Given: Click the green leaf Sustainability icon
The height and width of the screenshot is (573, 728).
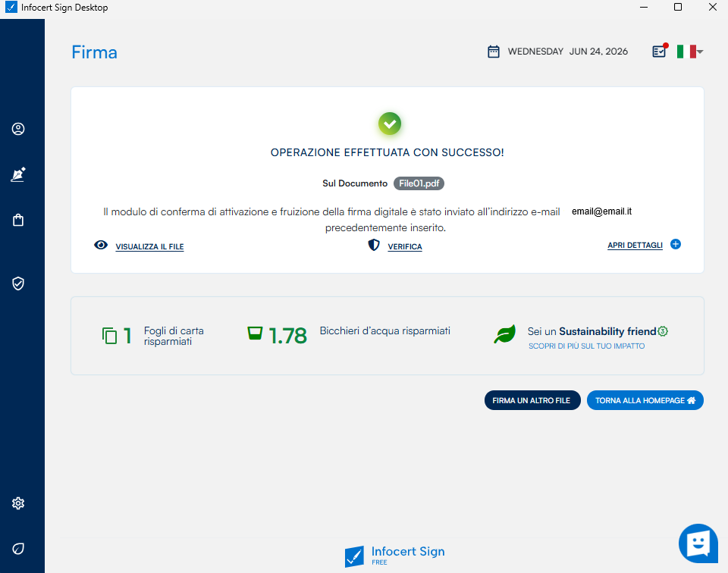Looking at the screenshot, I should pyautogui.click(x=505, y=334).
